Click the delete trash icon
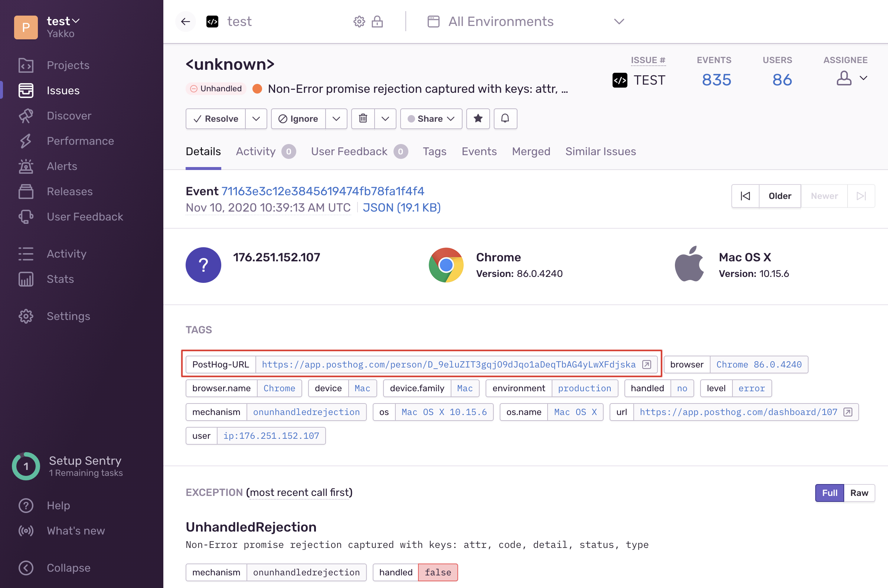This screenshot has height=588, width=888. [x=363, y=119]
